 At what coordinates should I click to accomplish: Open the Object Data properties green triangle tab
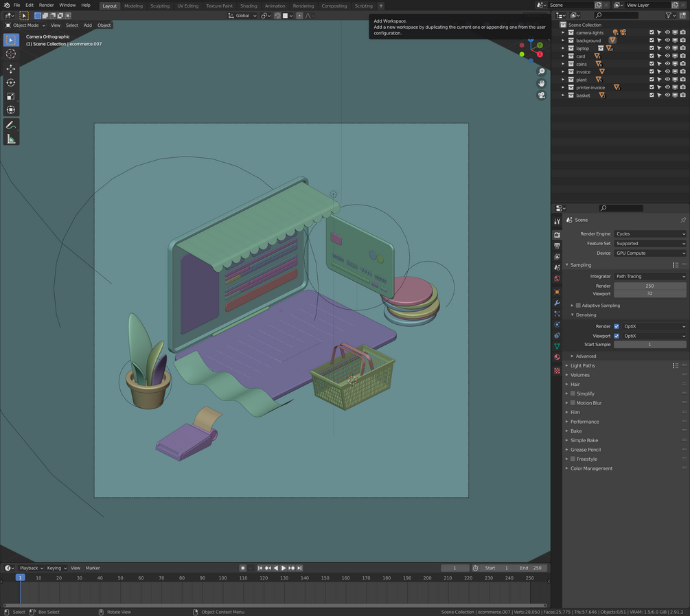pos(557,347)
